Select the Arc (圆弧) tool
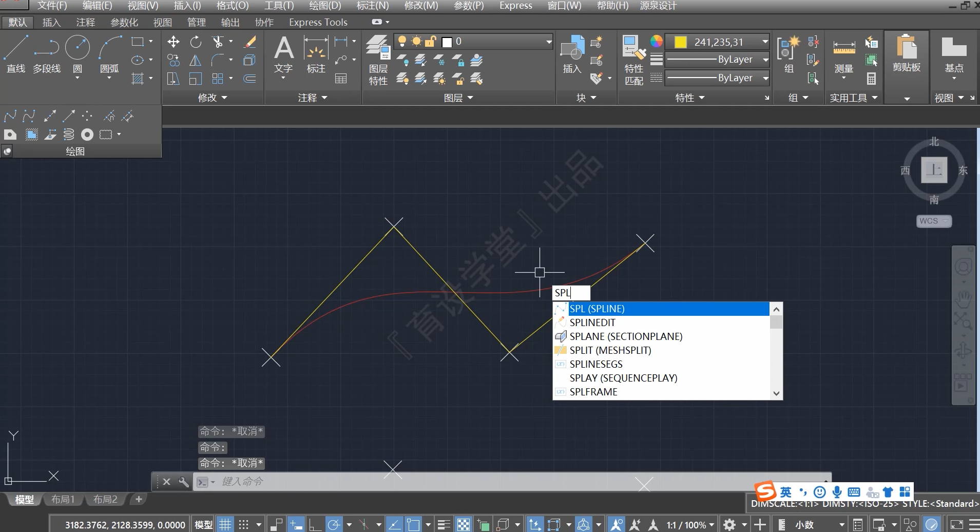The height and width of the screenshot is (532, 980). tap(109, 54)
